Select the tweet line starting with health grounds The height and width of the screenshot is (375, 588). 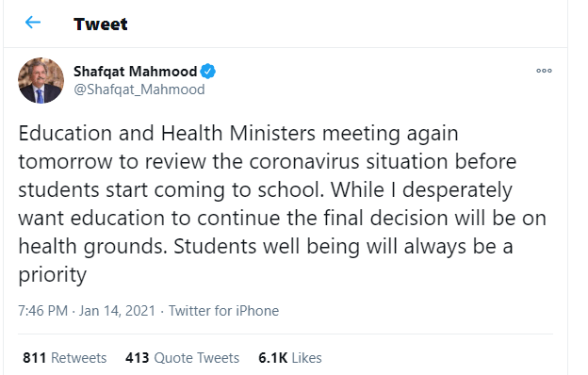coord(266,247)
